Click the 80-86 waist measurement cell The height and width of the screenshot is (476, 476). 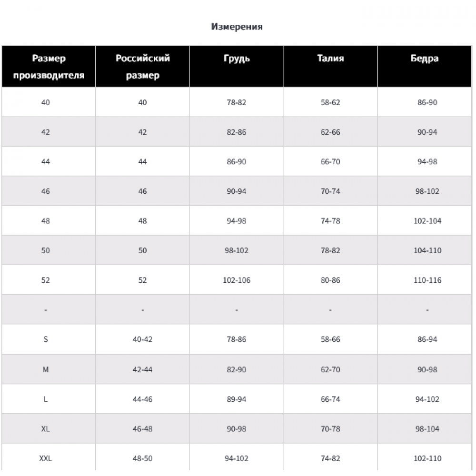click(331, 280)
